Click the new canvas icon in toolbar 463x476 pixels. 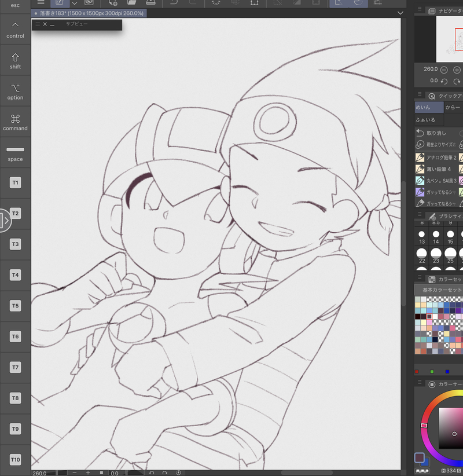[113, 2]
